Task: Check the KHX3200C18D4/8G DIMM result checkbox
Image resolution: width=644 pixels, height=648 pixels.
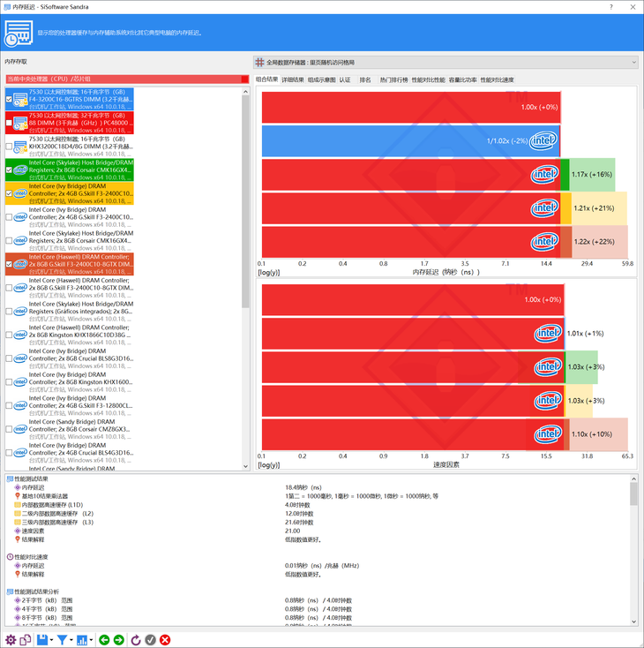Action: 9,146
